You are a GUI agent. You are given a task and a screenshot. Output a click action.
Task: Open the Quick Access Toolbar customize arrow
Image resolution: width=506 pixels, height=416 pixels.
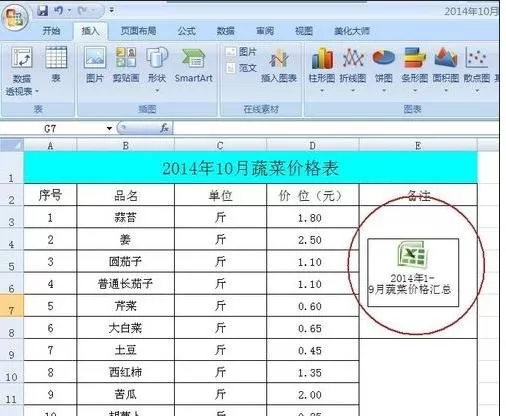(x=112, y=11)
